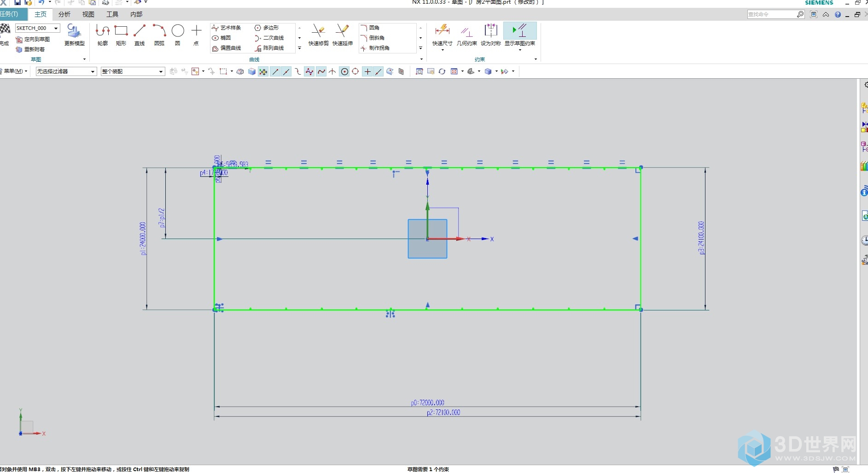868x473 pixels.
Task: Select the Rectangle (矩形) tool
Action: pyautogui.click(x=121, y=35)
